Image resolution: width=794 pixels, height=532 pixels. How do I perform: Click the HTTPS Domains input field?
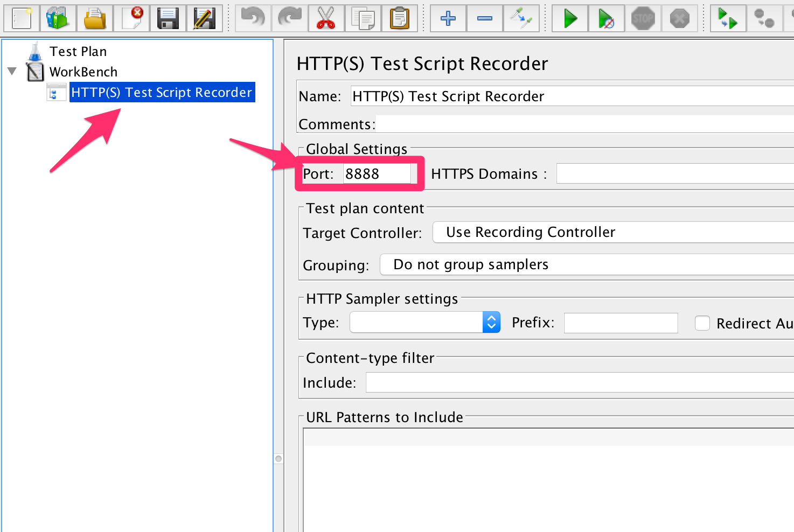tap(675, 174)
